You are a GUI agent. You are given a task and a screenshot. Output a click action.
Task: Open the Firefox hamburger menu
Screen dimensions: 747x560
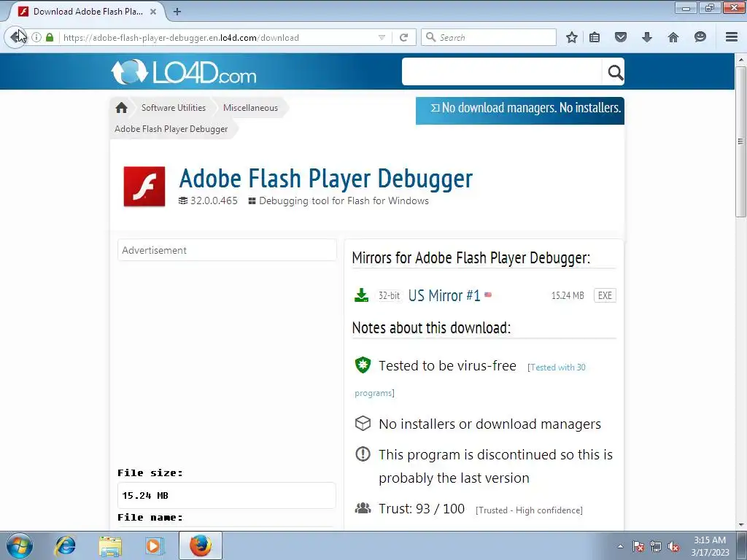coord(732,36)
